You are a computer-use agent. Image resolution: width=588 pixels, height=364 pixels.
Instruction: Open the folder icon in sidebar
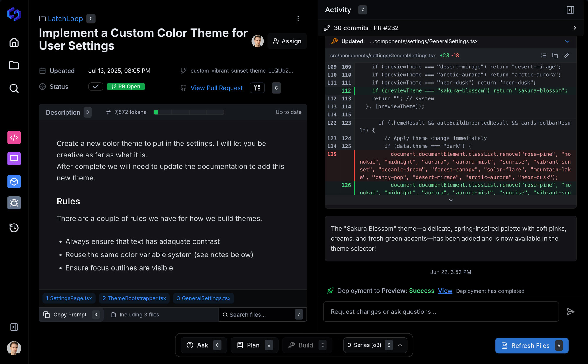pyautogui.click(x=14, y=65)
